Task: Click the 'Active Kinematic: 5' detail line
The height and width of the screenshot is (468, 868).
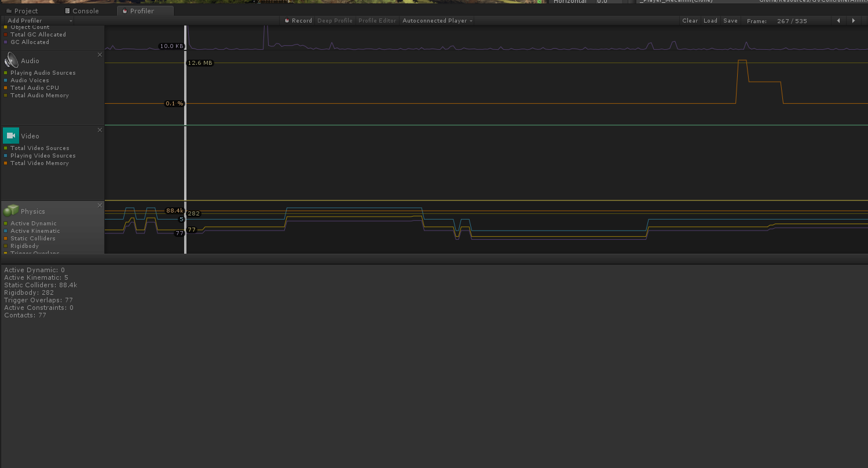Action: [36, 277]
